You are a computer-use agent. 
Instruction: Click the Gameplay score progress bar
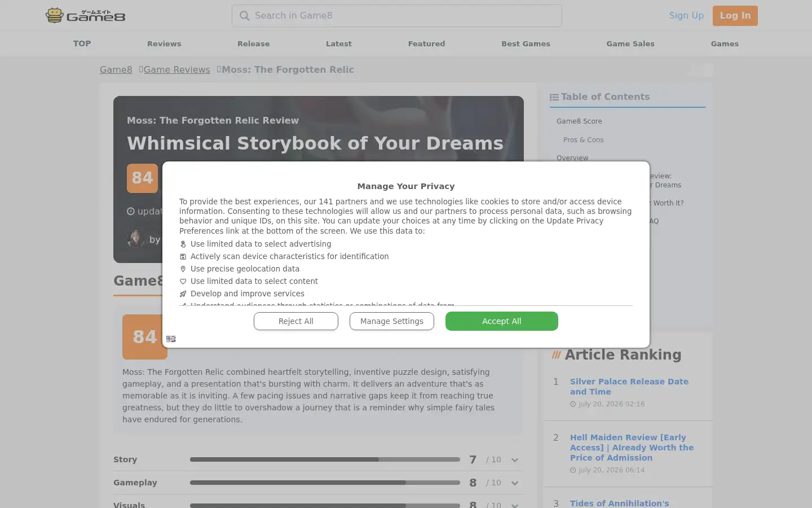click(x=325, y=483)
